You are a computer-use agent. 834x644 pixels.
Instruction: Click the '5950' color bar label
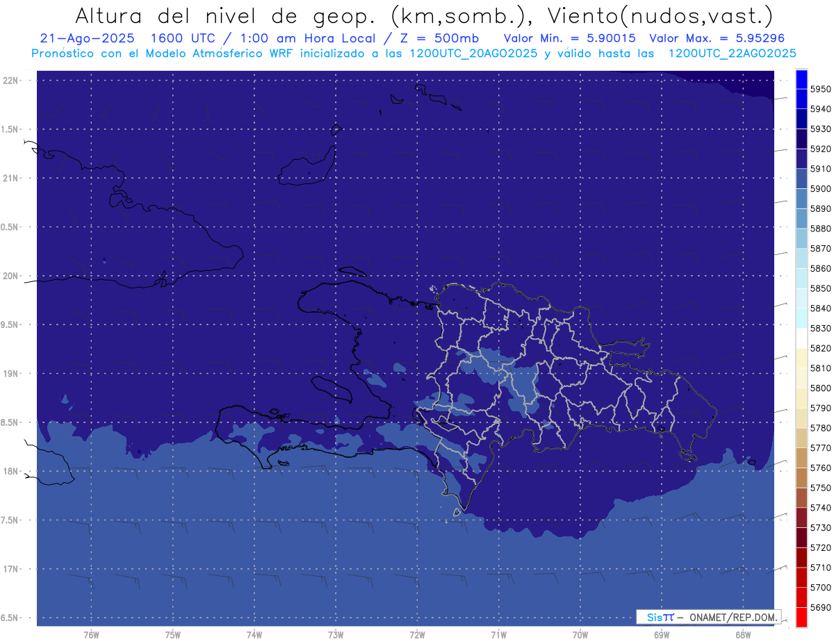(x=821, y=89)
